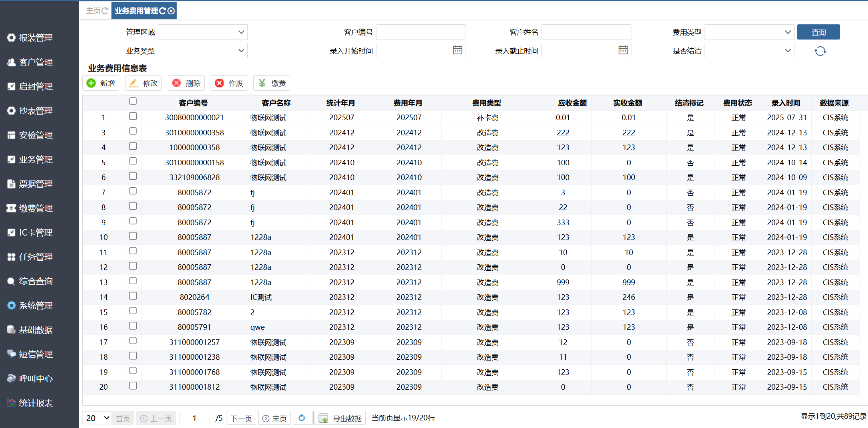The image size is (868, 428).
Task: Click the refresh icon on 业务费用管理 tab
Action: click(162, 11)
